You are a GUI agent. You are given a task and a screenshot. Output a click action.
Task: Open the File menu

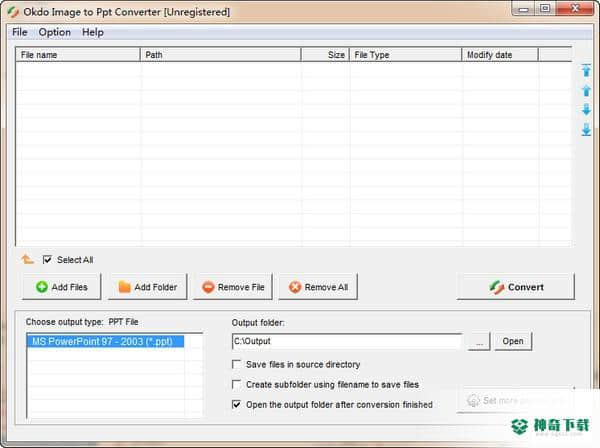[x=20, y=32]
